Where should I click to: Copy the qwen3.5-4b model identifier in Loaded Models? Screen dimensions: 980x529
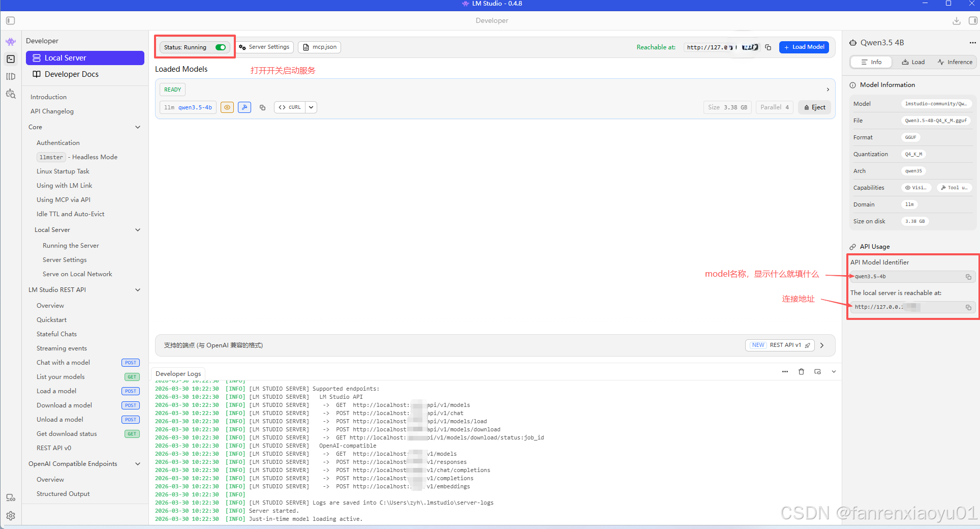tap(262, 107)
